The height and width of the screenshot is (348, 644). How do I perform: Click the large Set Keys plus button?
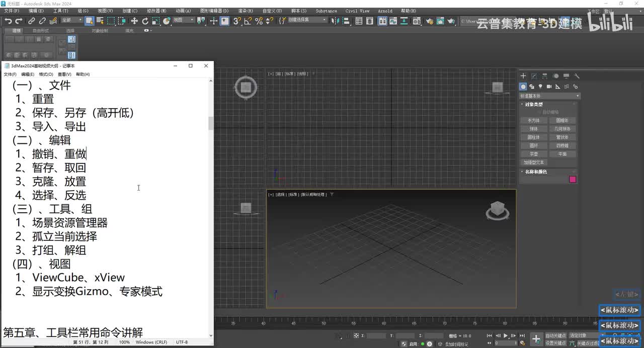point(536,339)
